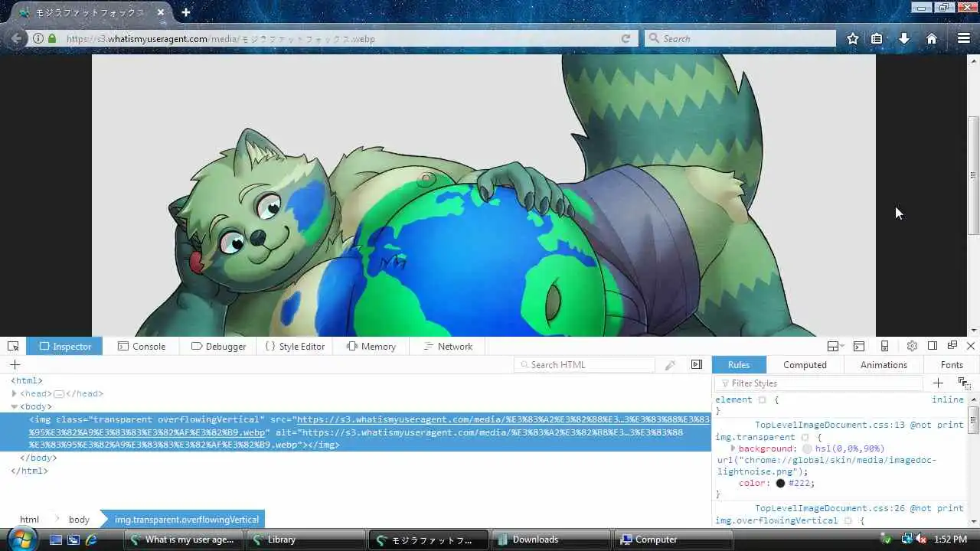Go to the Home page icon

(x=932, y=38)
